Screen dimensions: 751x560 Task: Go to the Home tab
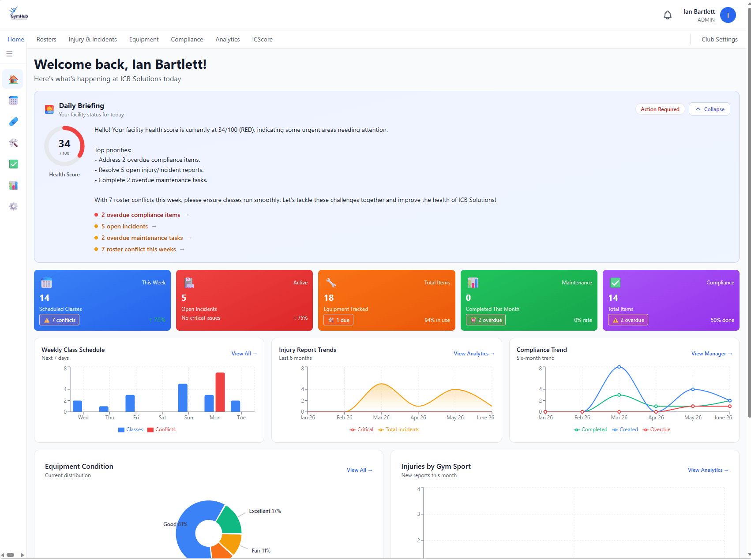click(x=16, y=39)
